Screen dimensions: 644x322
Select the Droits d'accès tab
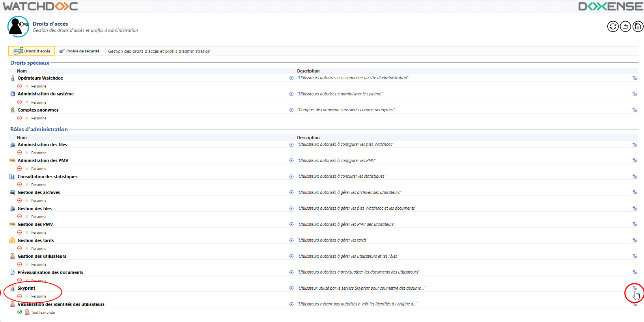click(32, 51)
